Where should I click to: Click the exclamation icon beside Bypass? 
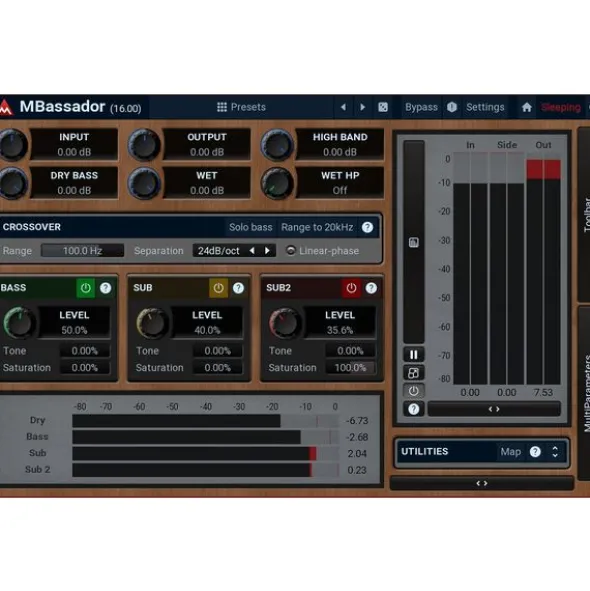tap(452, 107)
